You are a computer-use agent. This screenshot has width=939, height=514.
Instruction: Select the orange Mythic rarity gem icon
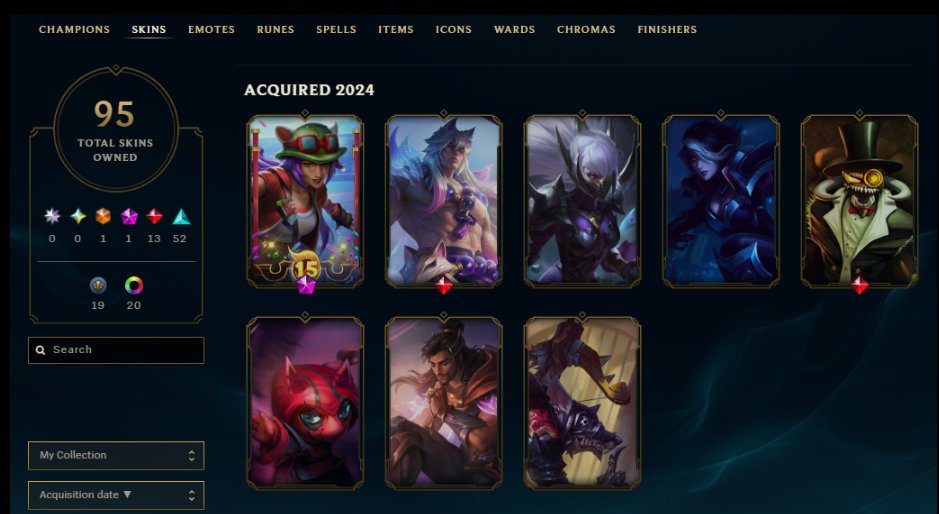point(103,216)
